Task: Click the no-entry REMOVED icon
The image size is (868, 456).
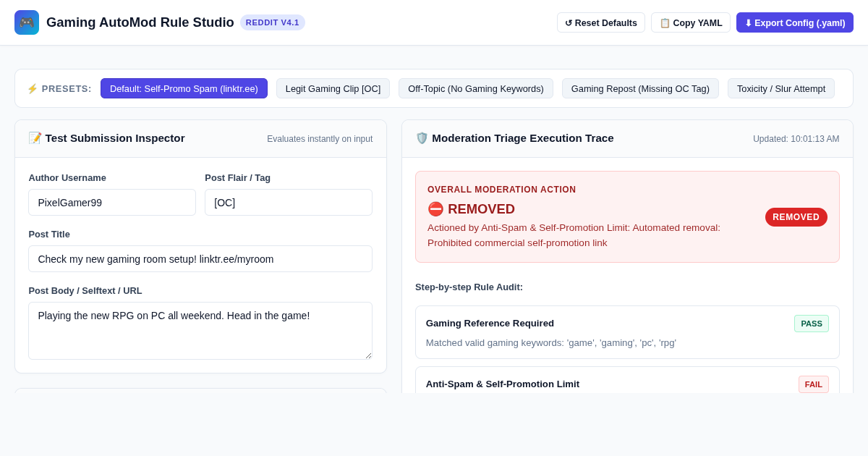Action: click(435, 209)
